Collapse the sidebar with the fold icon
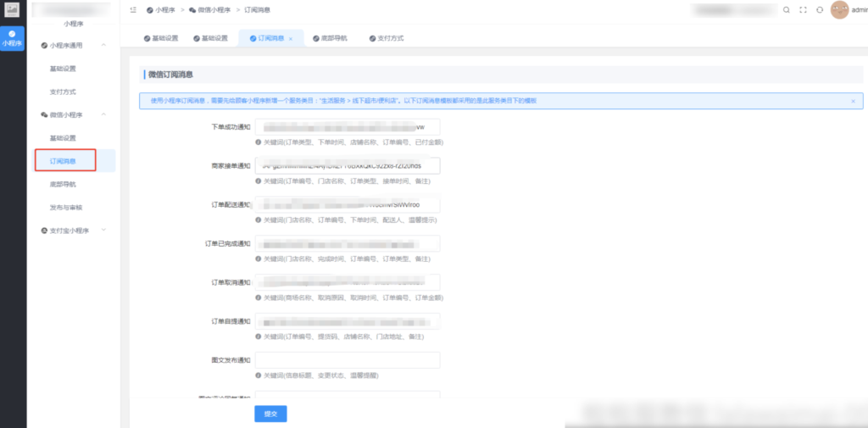Image resolution: width=868 pixels, height=428 pixels. pos(133,10)
